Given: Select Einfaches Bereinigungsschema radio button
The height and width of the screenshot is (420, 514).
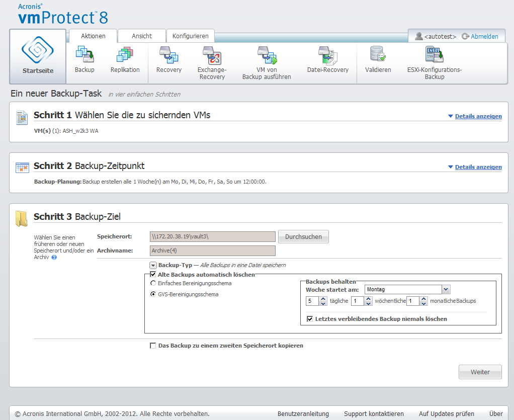Looking at the screenshot, I should [x=153, y=283].
